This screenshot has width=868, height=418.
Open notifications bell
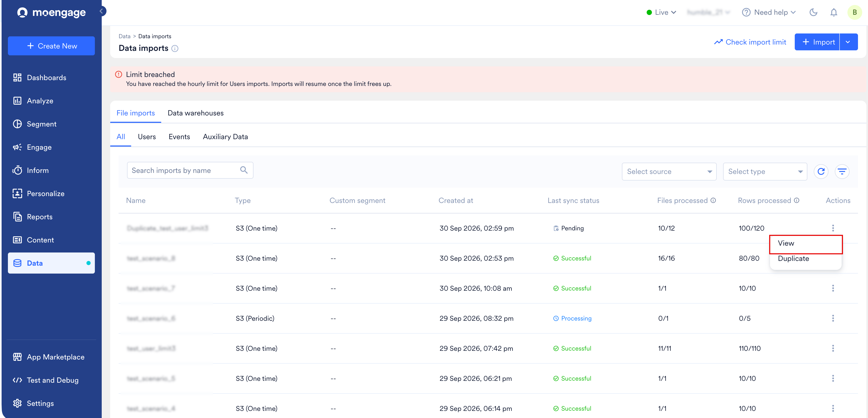pyautogui.click(x=834, y=12)
